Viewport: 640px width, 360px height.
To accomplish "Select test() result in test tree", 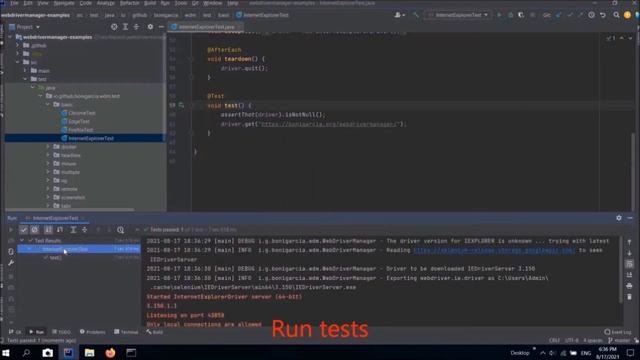I will pos(56,258).
